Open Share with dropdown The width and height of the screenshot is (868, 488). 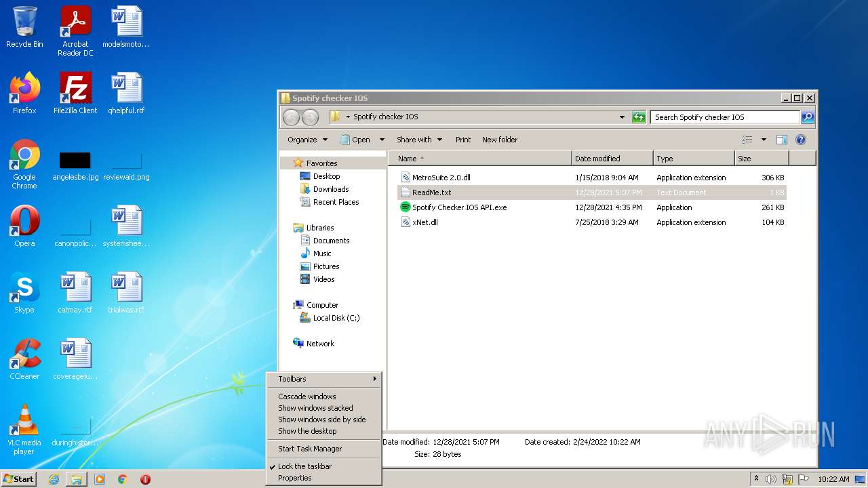[419, 140]
